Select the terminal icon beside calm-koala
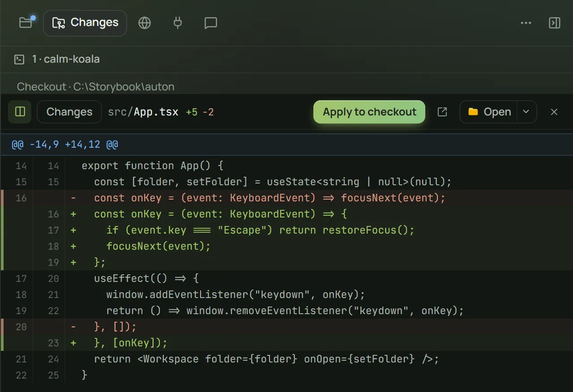This screenshot has height=392, width=573. coord(19,60)
